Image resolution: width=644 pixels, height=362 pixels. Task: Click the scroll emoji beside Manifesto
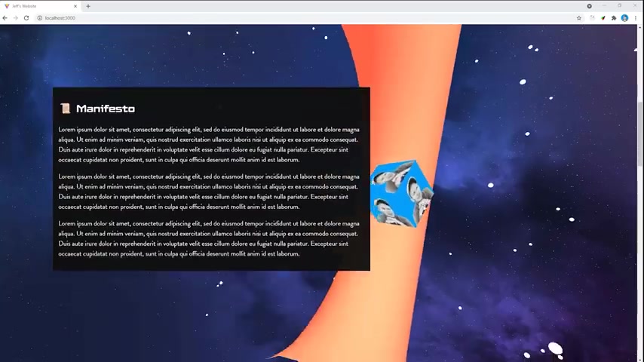coord(66,109)
